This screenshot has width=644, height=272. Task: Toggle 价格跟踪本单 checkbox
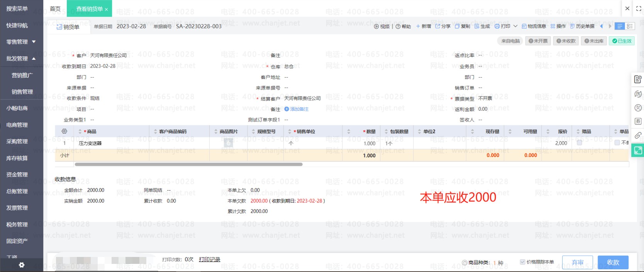click(x=522, y=262)
